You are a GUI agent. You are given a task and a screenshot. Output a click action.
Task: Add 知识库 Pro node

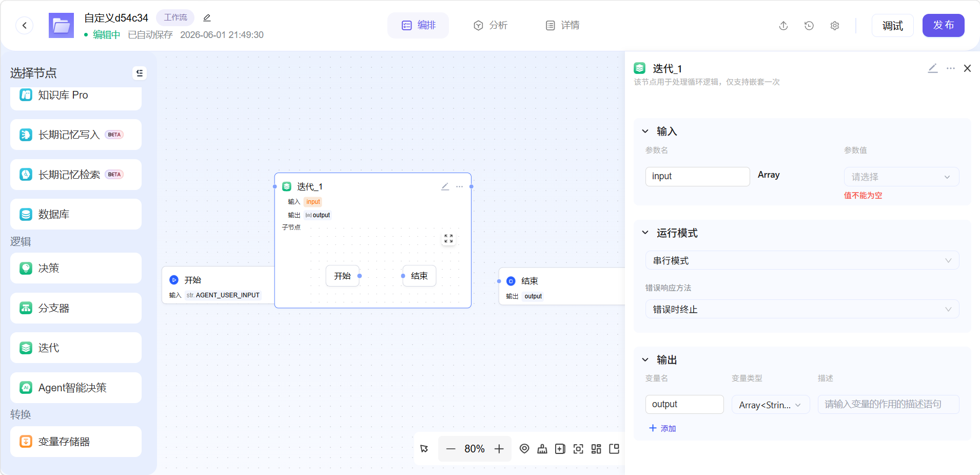pyautogui.click(x=76, y=98)
